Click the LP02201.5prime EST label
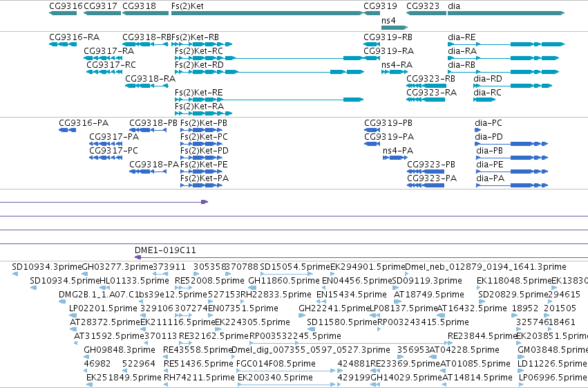The height and width of the screenshot is (388, 588). click(x=103, y=309)
